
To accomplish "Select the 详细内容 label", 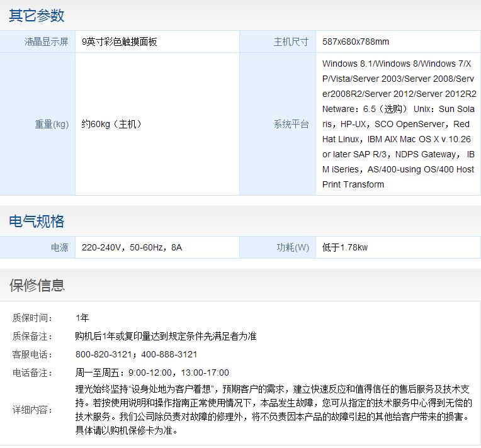I will pyautogui.click(x=32, y=410).
